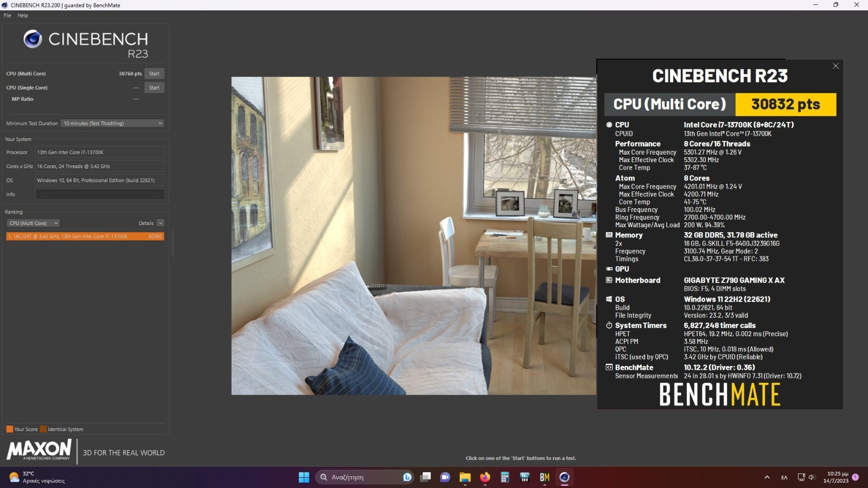Click the Windows 11 22H2 (22621) text
The width and height of the screenshot is (868, 488).
pyautogui.click(x=727, y=299)
